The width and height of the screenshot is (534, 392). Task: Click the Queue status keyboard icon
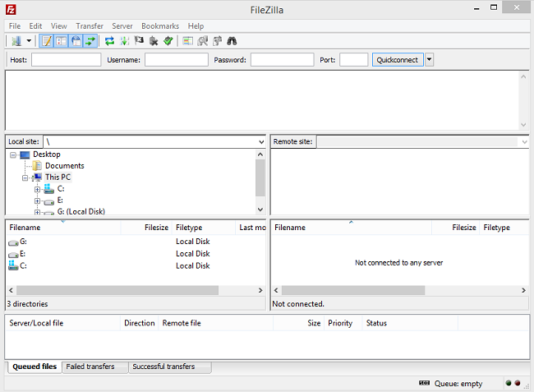coord(425,383)
